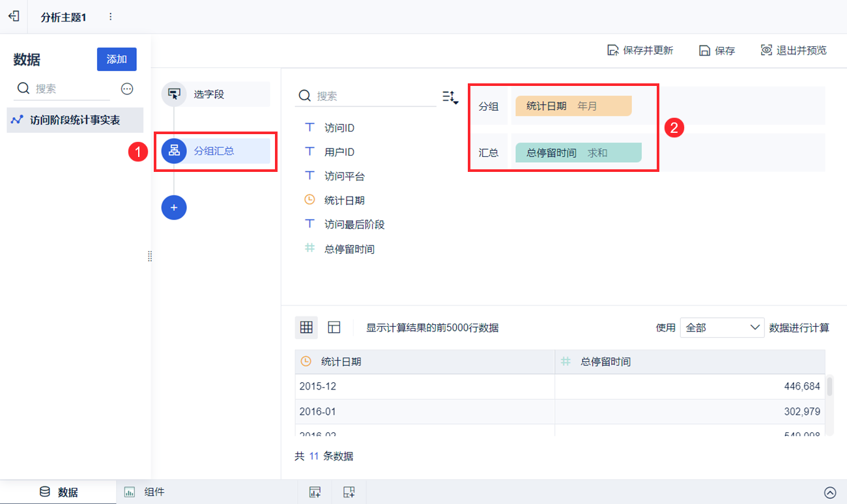847x504 pixels.
Task: Open the 统计日期 年月 grouping dropdown
Action: point(573,106)
